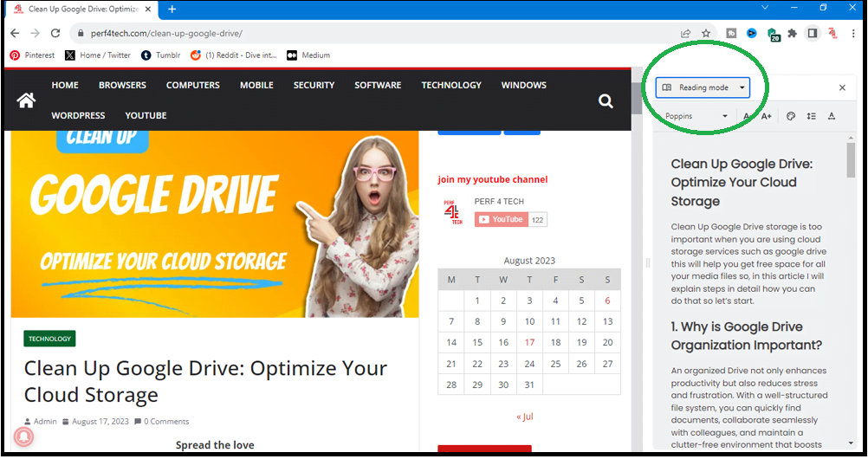This screenshot has width=868, height=459.
Task: Click the PERF 4 TECH channel logo
Action: 453,212
